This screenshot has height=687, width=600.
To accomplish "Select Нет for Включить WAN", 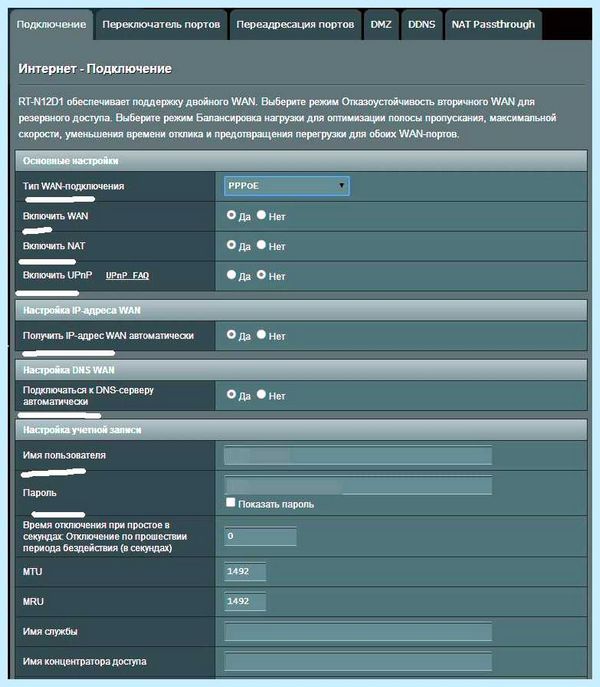I will 261,215.
